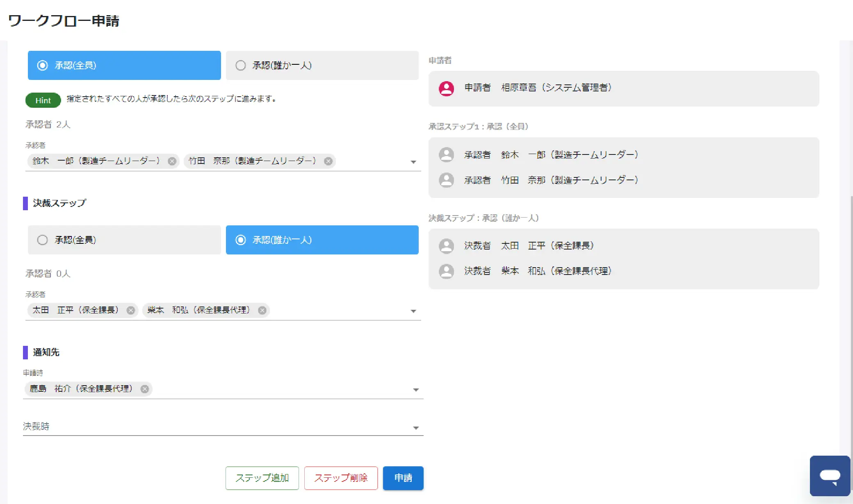Submit with the 申請 button

point(403,478)
